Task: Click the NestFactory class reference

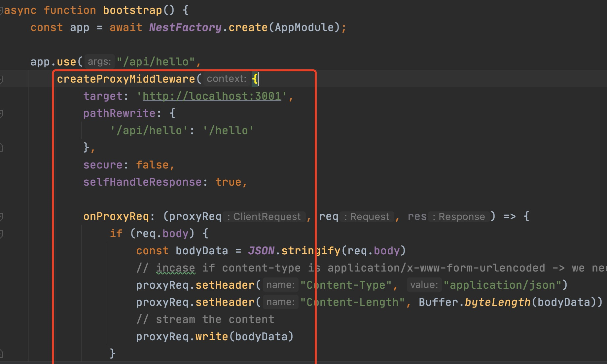Action: [x=185, y=27]
